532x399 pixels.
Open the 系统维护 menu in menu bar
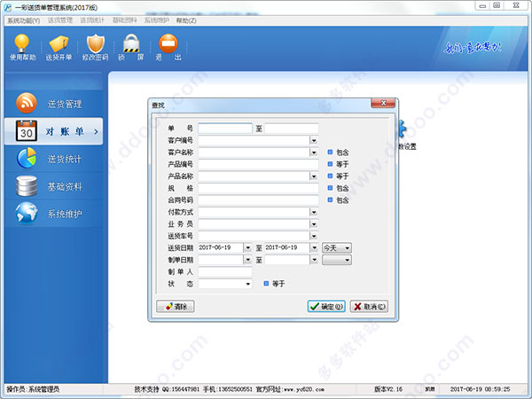tap(156, 20)
